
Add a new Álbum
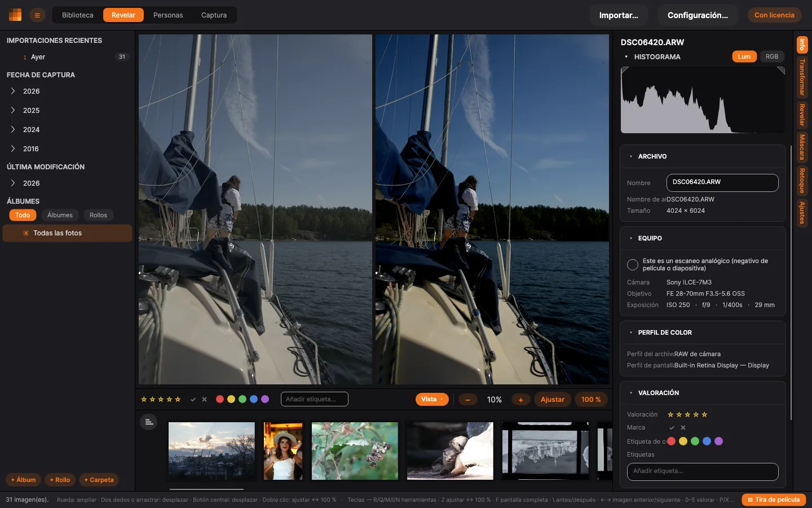click(23, 480)
